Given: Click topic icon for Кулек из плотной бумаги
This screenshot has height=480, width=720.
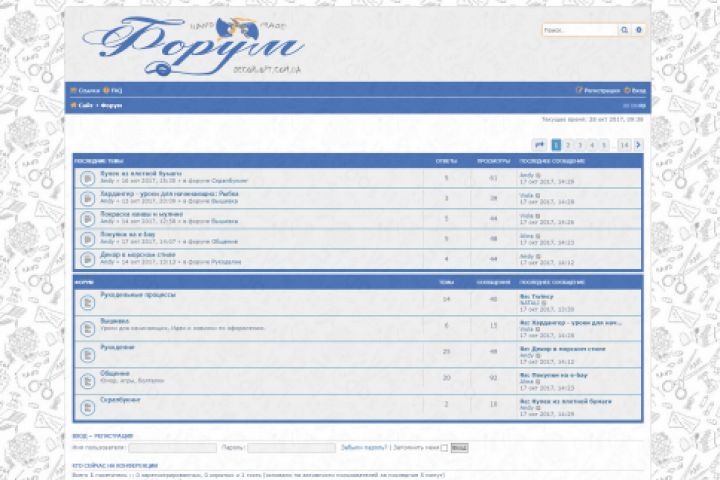Looking at the screenshot, I should coord(87,178).
